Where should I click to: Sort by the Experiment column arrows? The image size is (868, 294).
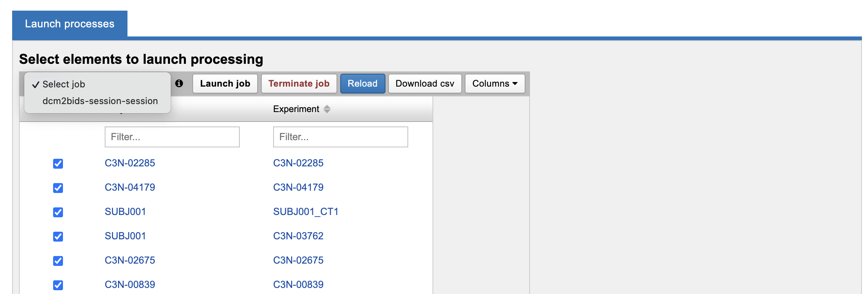[x=327, y=109]
